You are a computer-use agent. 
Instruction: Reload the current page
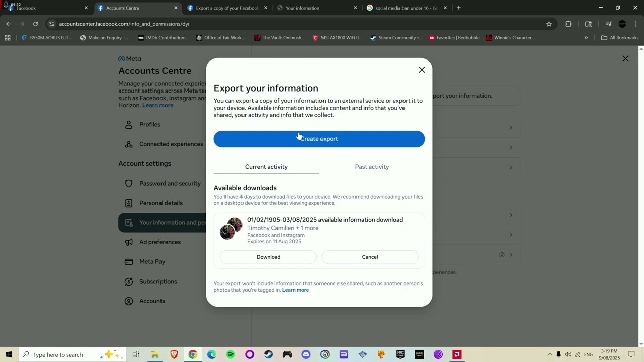tap(35, 24)
